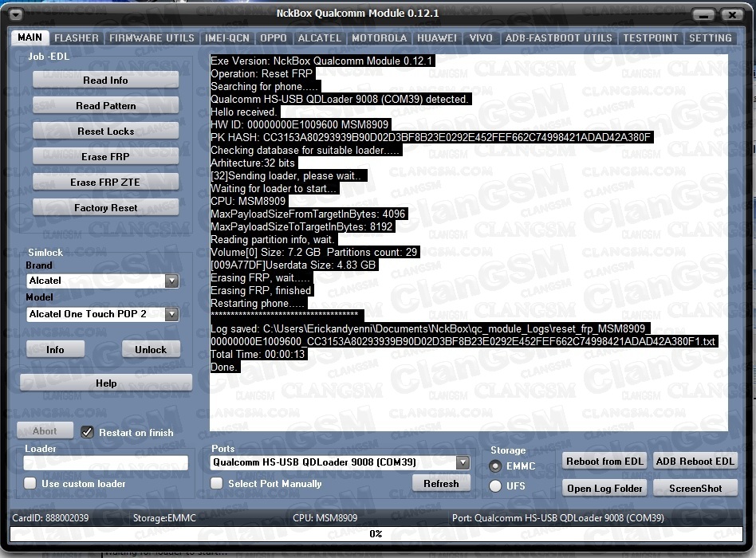Select UFS storage radio button
Image resolution: width=756 pixels, height=558 pixels.
click(x=495, y=485)
